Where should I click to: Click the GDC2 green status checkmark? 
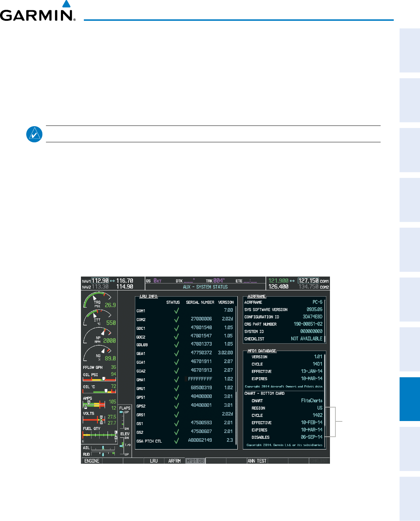176,337
